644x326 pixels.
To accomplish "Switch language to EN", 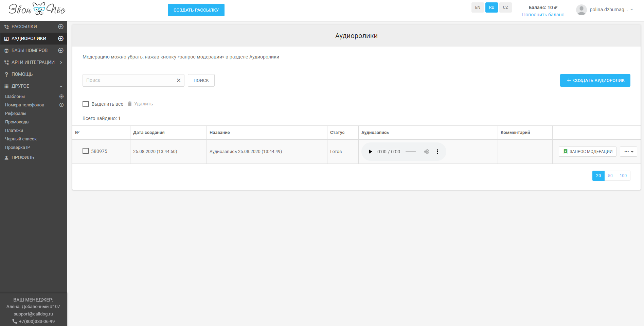I will click(478, 7).
